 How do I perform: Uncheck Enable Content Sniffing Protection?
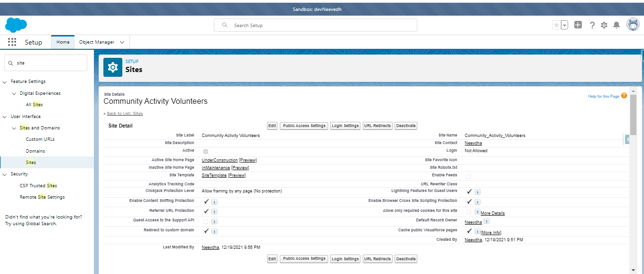[206, 201]
